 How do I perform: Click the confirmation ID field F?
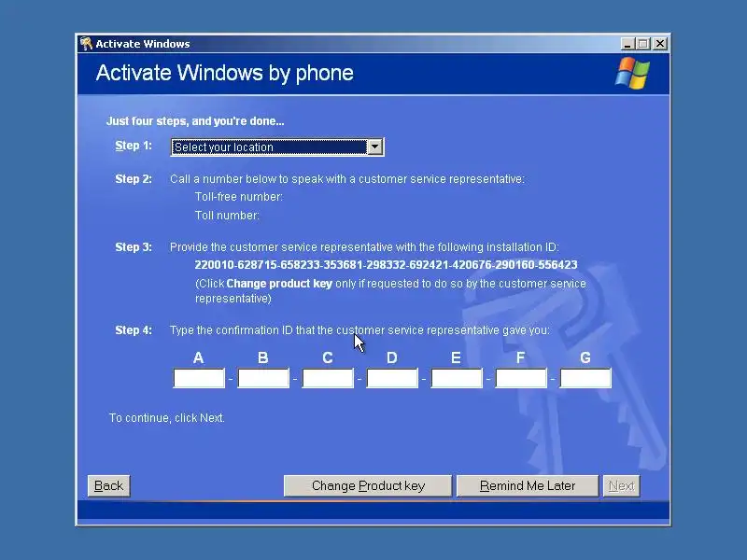point(521,378)
